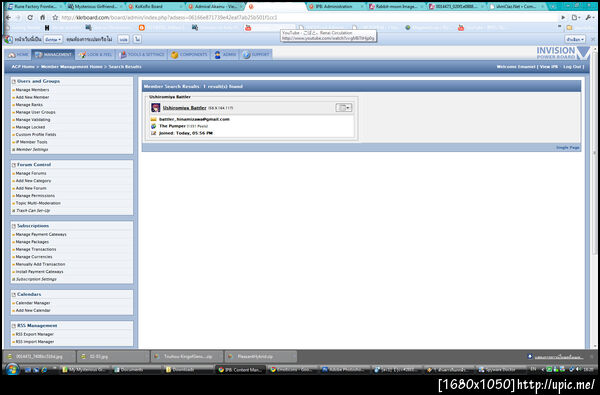
Task: Click the Forum Control panel header icon
Action: pyautogui.click(x=14, y=165)
